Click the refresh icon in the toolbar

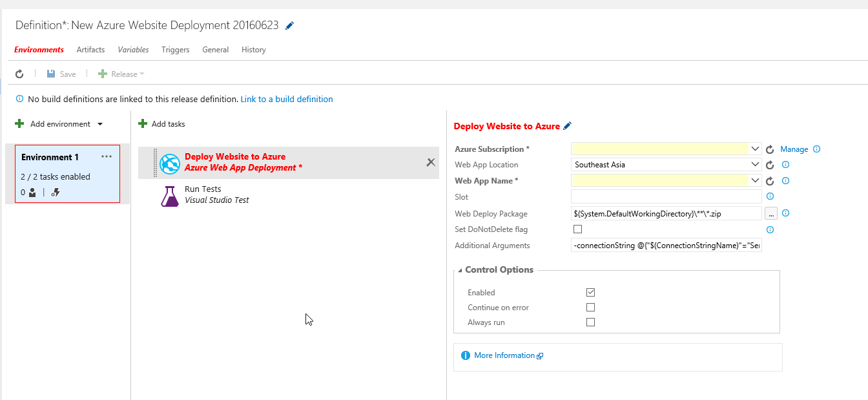19,74
